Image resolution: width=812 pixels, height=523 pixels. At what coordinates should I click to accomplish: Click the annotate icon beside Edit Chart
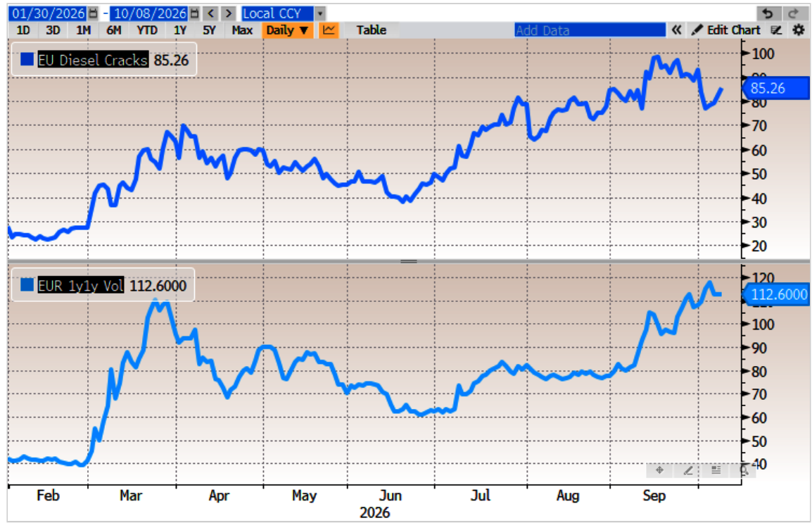point(776,30)
